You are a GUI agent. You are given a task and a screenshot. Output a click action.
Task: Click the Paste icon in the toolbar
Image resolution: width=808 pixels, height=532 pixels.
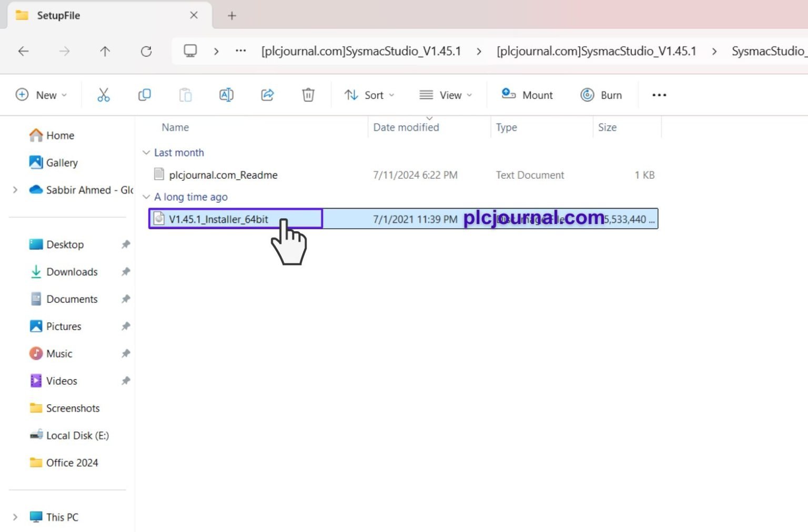185,95
